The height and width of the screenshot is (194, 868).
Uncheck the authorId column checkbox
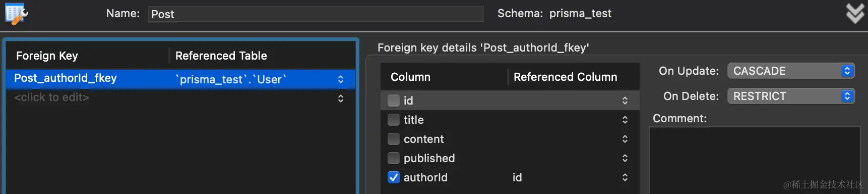click(394, 177)
